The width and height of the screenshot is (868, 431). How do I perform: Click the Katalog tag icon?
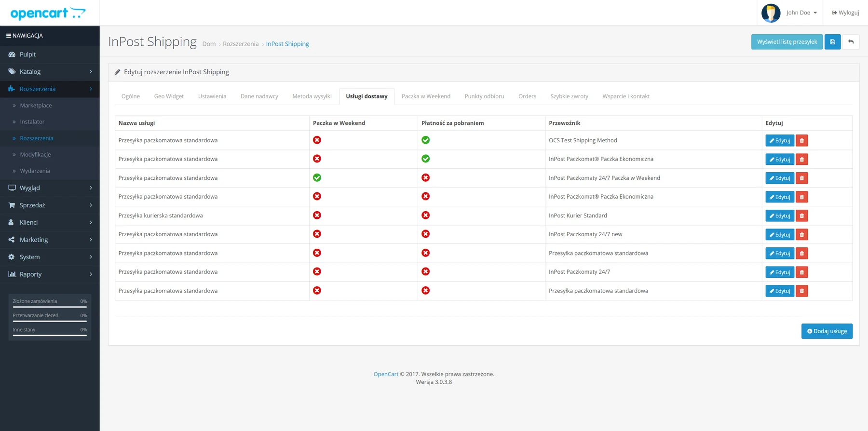(12, 72)
